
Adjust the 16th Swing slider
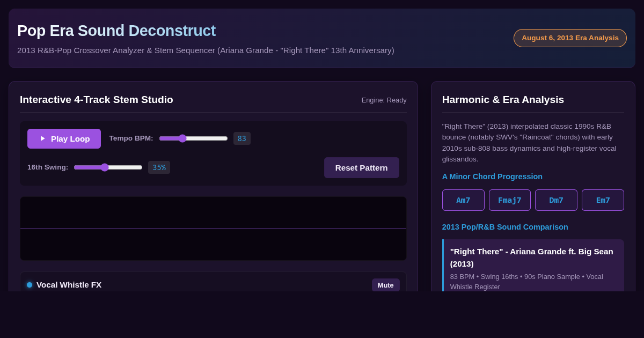pos(108,167)
